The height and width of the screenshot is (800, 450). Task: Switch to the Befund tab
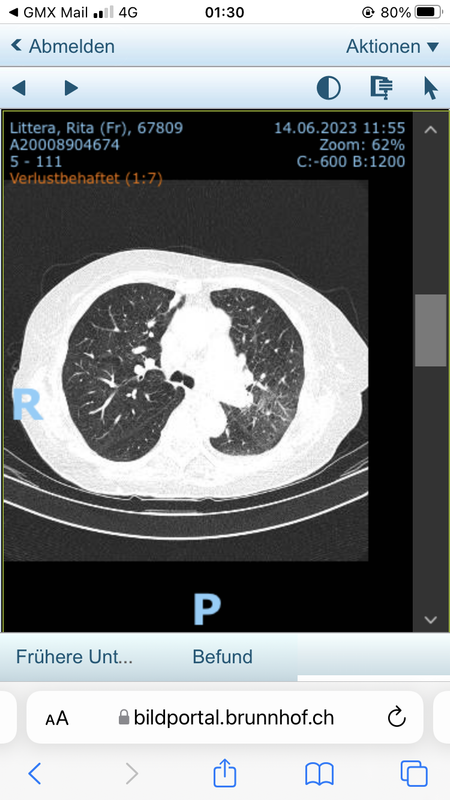[x=222, y=657]
